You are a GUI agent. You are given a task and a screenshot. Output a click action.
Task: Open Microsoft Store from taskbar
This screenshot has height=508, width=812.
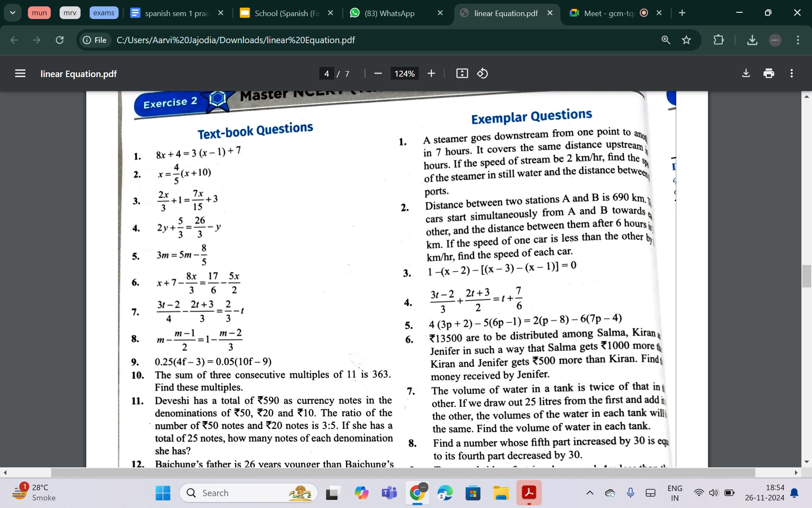(473, 493)
